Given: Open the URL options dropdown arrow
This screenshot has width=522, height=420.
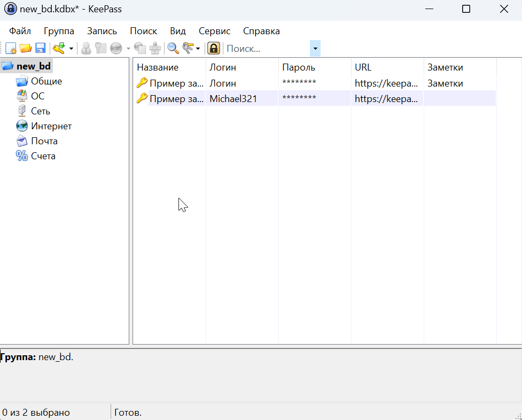Looking at the screenshot, I should click(x=128, y=49).
